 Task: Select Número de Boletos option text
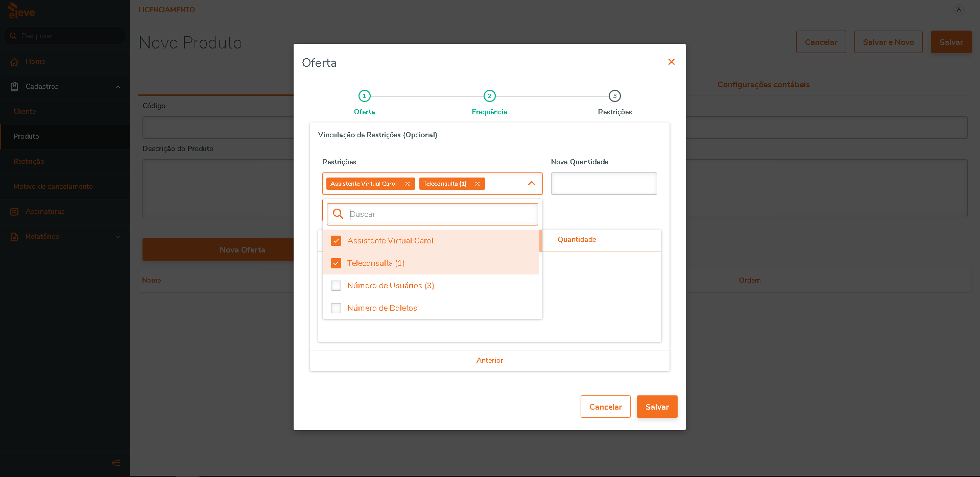[382, 308]
